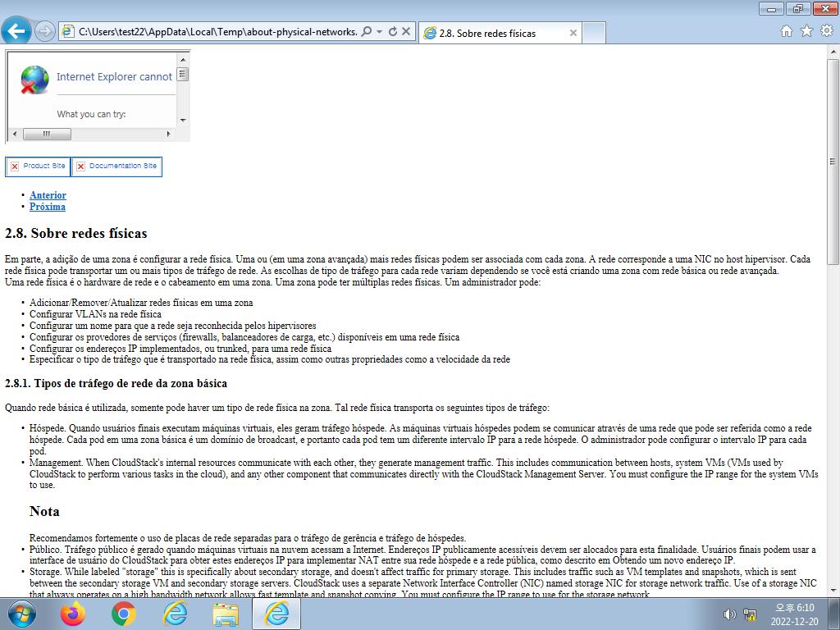Click the main vertical scrollbar thumb
This screenshot has width=840, height=630.
click(x=833, y=162)
